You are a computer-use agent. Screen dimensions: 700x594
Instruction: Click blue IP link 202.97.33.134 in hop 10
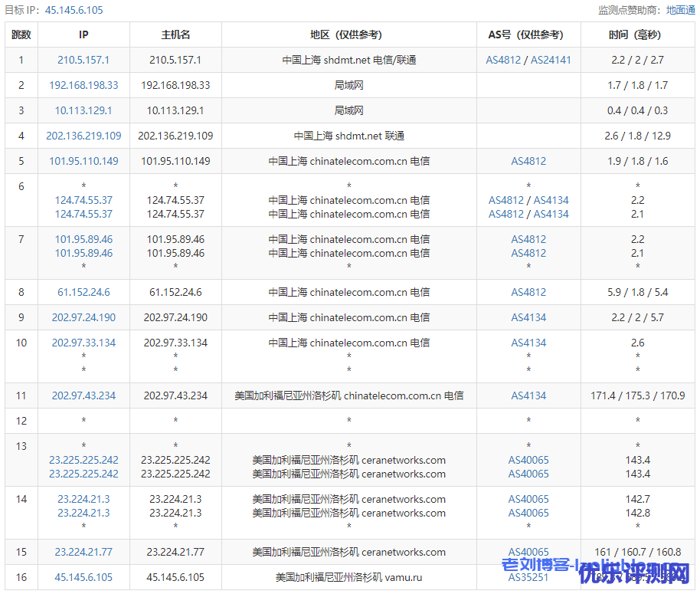click(x=83, y=343)
